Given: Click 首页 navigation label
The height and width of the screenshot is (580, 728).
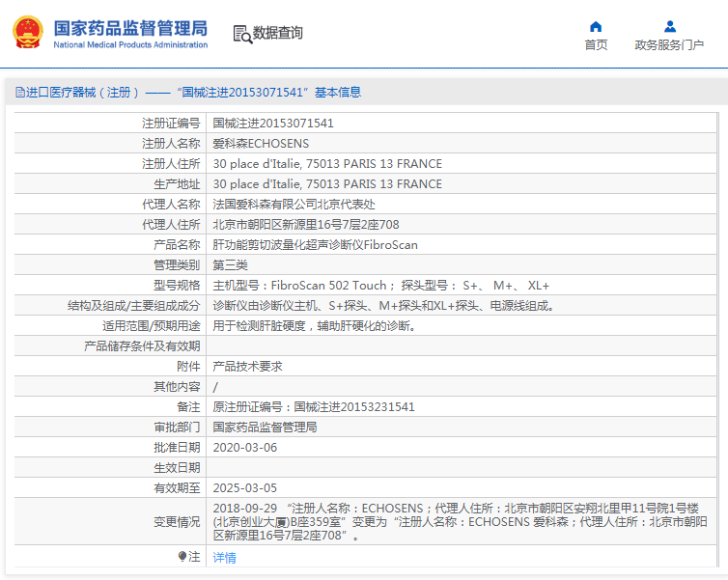Looking at the screenshot, I should point(596,45).
